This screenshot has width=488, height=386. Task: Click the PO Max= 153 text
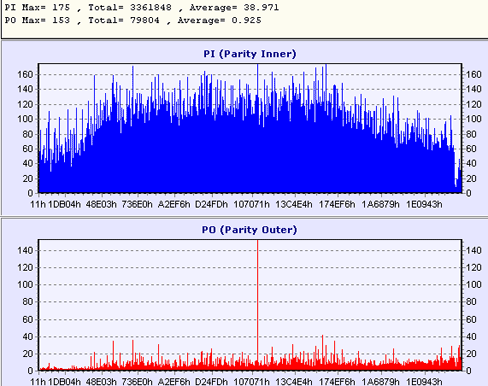tap(37, 20)
